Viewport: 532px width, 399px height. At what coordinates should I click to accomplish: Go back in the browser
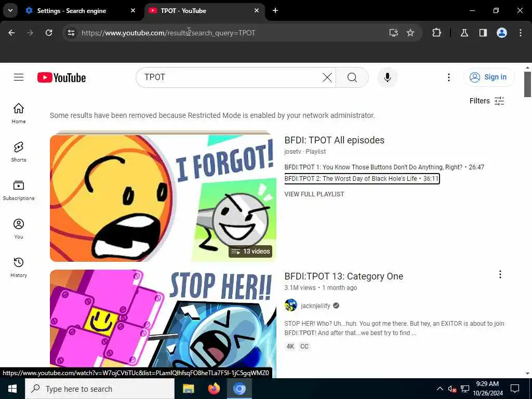(11, 33)
